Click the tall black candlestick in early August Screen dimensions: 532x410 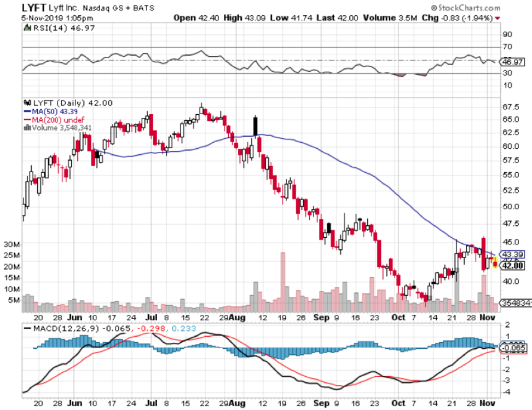tap(256, 126)
